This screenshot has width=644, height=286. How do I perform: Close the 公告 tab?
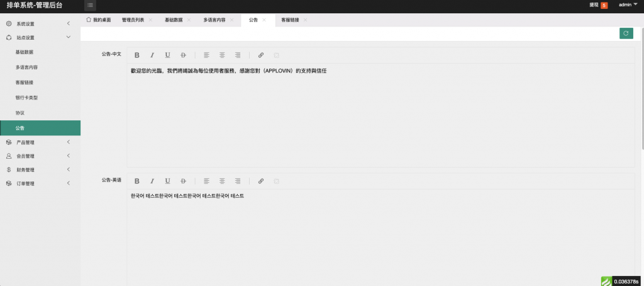coord(264,20)
